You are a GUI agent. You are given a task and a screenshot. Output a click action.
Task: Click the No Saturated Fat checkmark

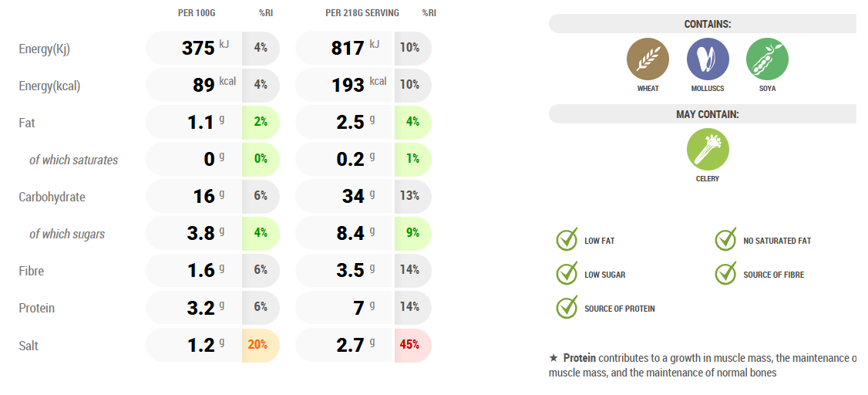pos(725,241)
